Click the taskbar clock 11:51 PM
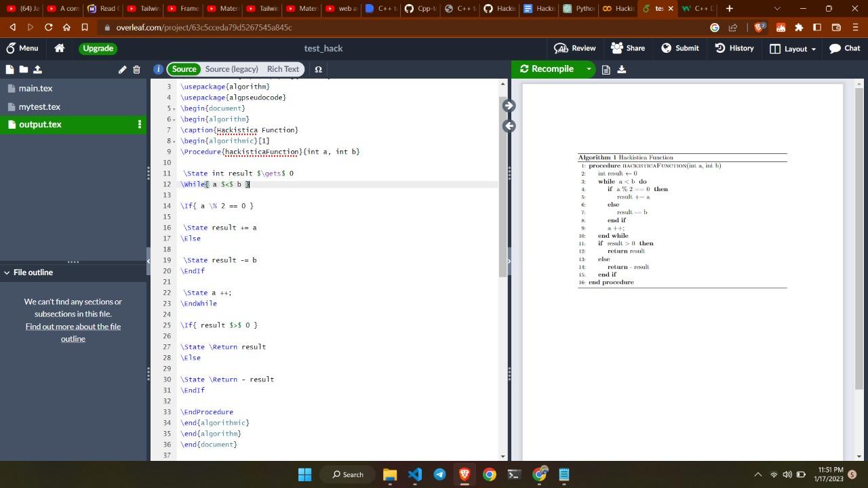 click(x=831, y=474)
